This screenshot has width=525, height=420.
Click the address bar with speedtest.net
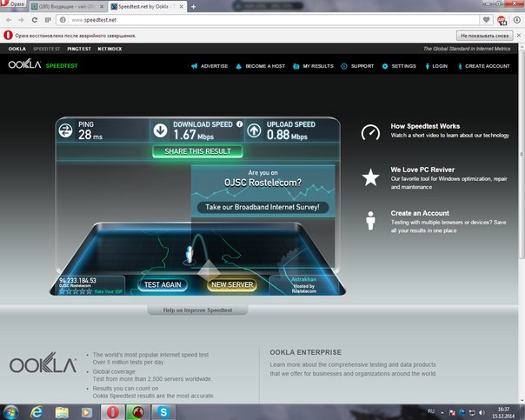point(268,20)
